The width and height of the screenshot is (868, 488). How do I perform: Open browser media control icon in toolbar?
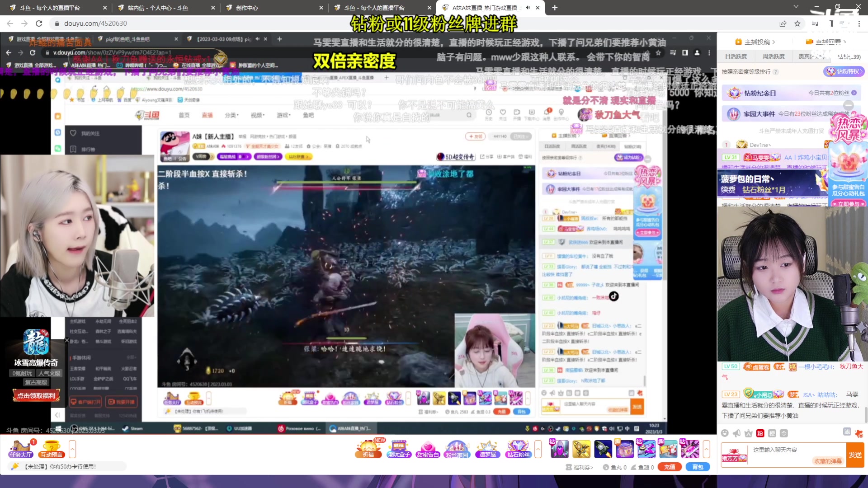(x=815, y=23)
